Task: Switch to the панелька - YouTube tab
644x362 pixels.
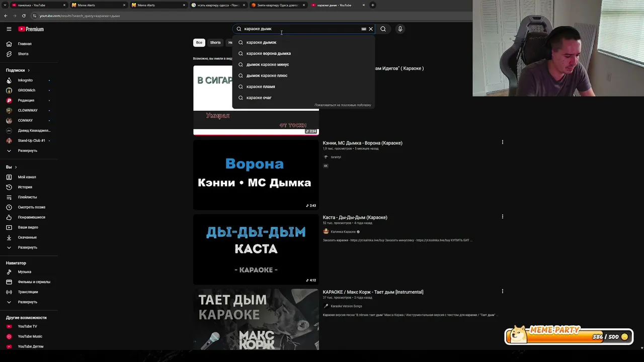Action: coord(38,5)
